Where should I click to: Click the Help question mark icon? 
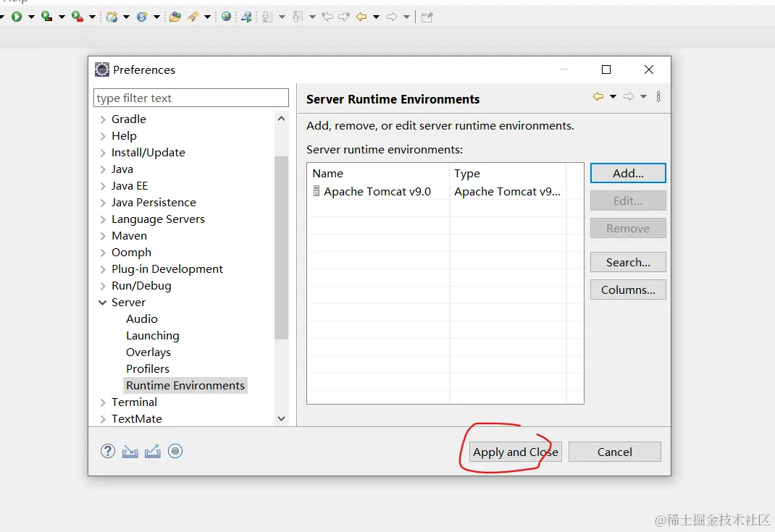[x=108, y=451]
